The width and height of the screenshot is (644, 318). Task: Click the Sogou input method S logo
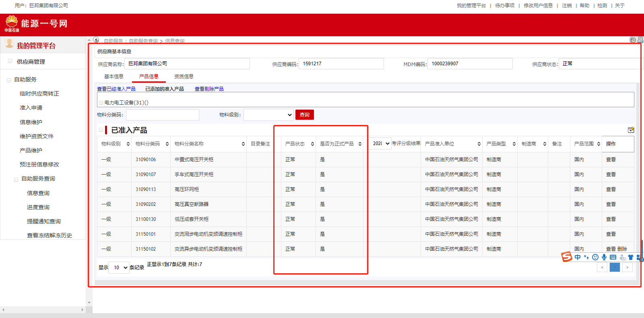[567, 257]
